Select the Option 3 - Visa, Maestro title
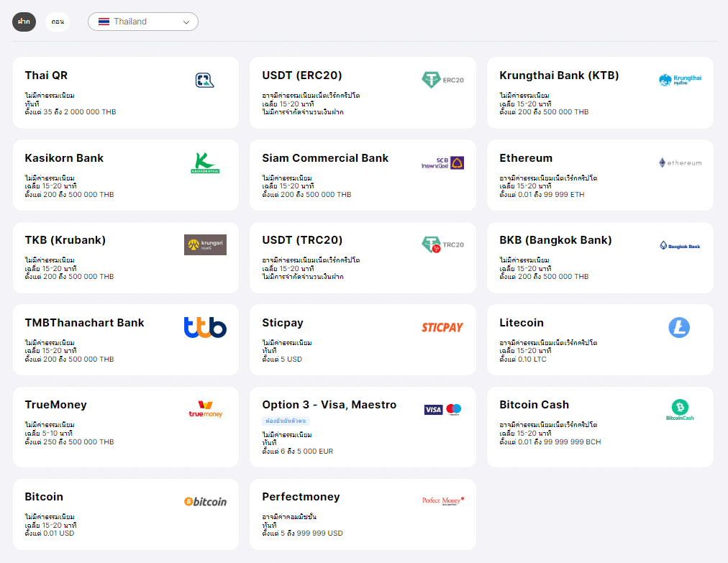The height and width of the screenshot is (563, 728). click(329, 405)
